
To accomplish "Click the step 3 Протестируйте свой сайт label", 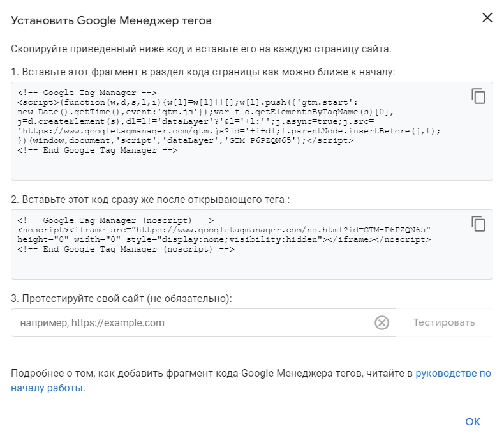I will pos(121,298).
